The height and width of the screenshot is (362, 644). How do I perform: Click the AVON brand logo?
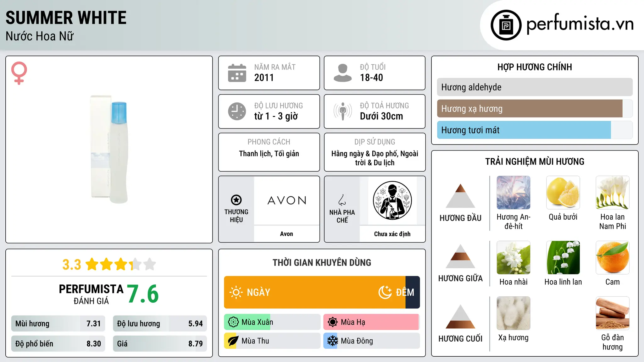click(287, 200)
